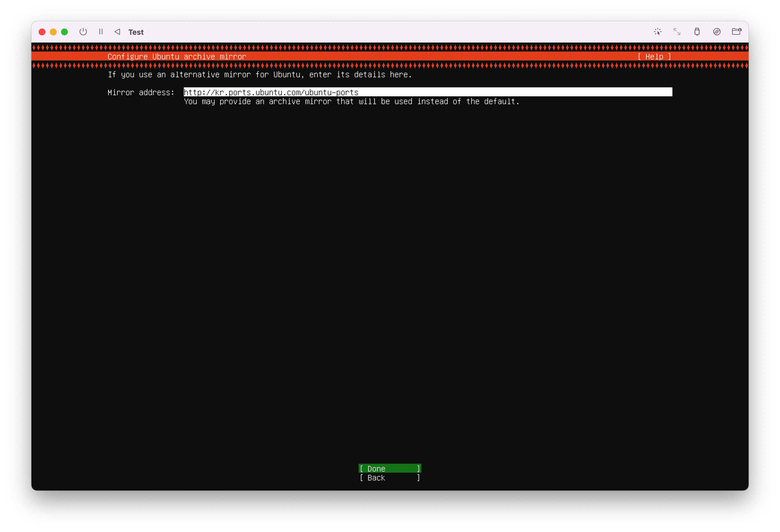This screenshot has height=532, width=780.
Task: Close the Test VM window
Action: pyautogui.click(x=42, y=32)
